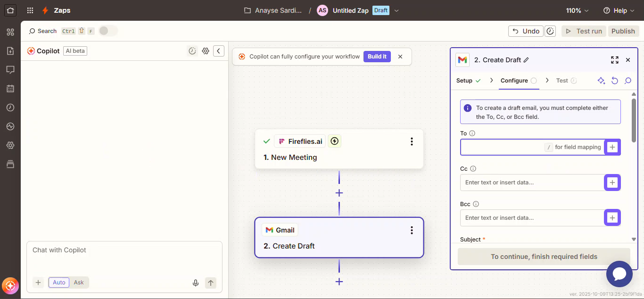Image resolution: width=644 pixels, height=299 pixels.
Task: Rename step with pencil icon
Action: (526, 60)
